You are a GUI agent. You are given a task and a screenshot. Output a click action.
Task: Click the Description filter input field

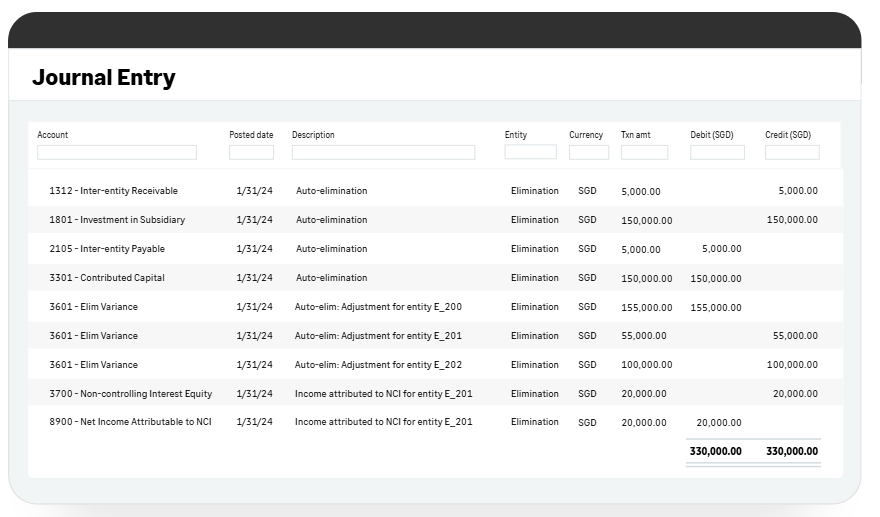coord(383,152)
